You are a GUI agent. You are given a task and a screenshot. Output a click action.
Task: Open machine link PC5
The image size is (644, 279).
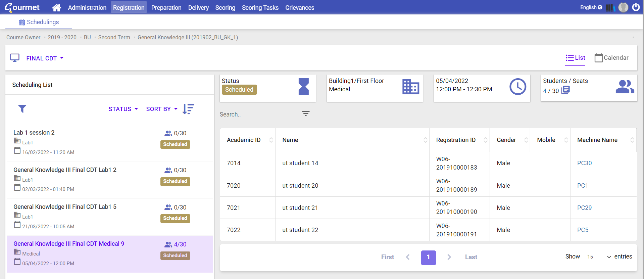tap(583, 230)
